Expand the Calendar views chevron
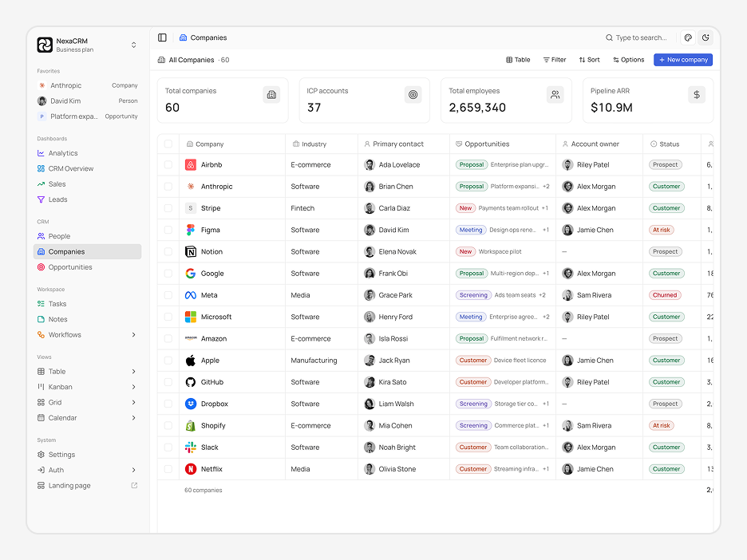This screenshot has width=747, height=560. [134, 418]
